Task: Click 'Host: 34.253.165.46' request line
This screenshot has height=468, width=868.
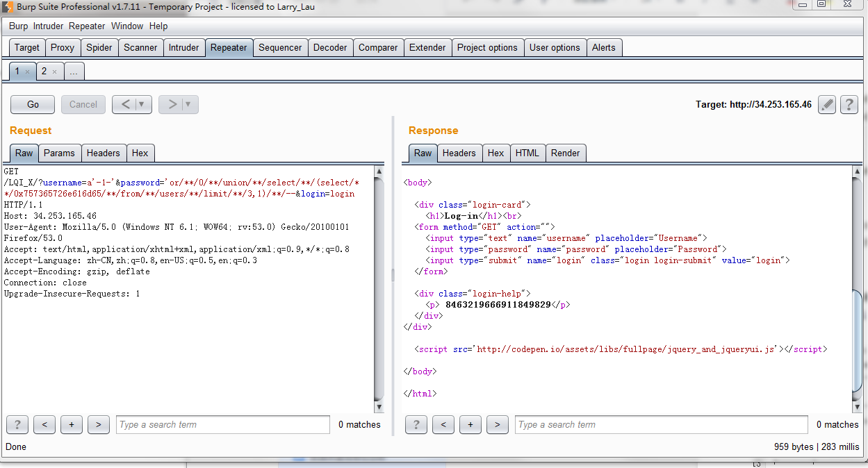Action: coord(50,216)
